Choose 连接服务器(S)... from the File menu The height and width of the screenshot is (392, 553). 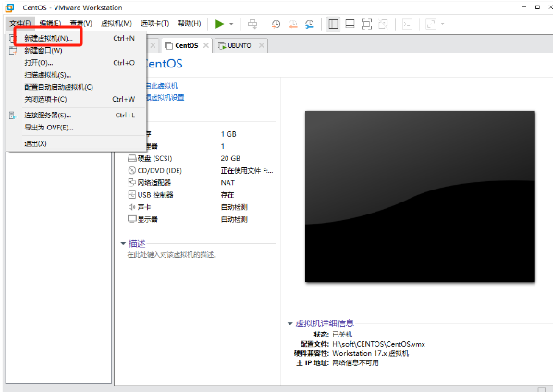tap(77, 116)
